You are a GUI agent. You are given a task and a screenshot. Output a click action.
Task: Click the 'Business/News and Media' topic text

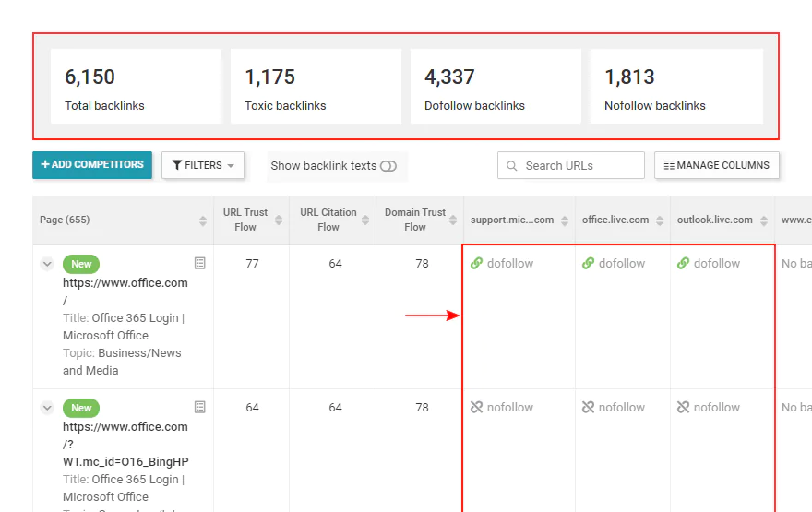point(122,362)
